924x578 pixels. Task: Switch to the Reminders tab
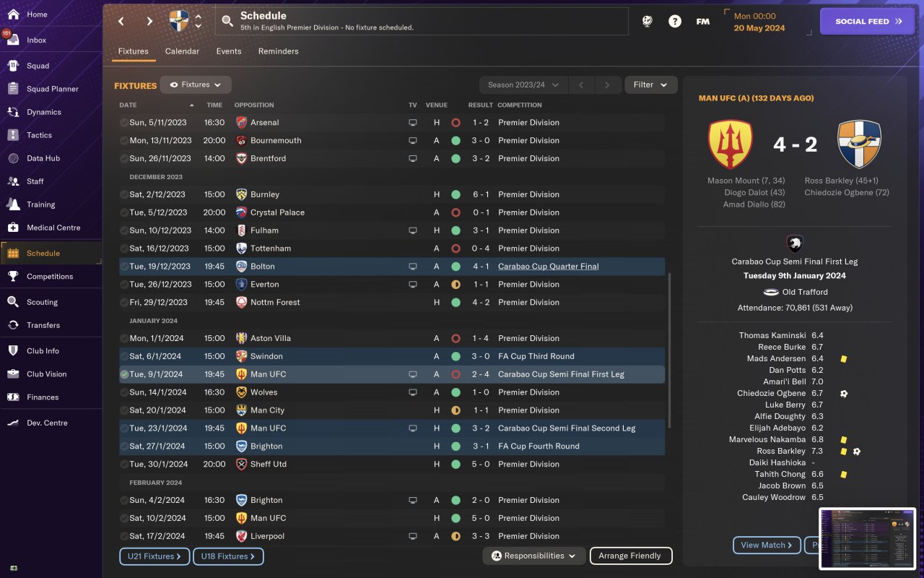point(279,51)
